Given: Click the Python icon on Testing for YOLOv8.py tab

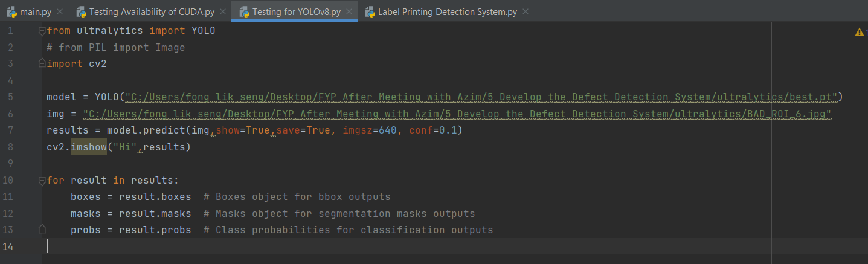Looking at the screenshot, I should [244, 11].
